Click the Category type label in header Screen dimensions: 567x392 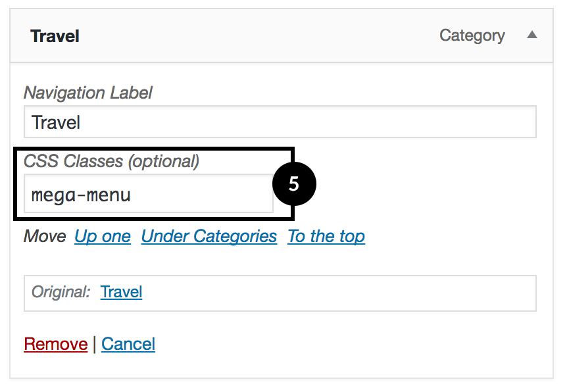472,36
